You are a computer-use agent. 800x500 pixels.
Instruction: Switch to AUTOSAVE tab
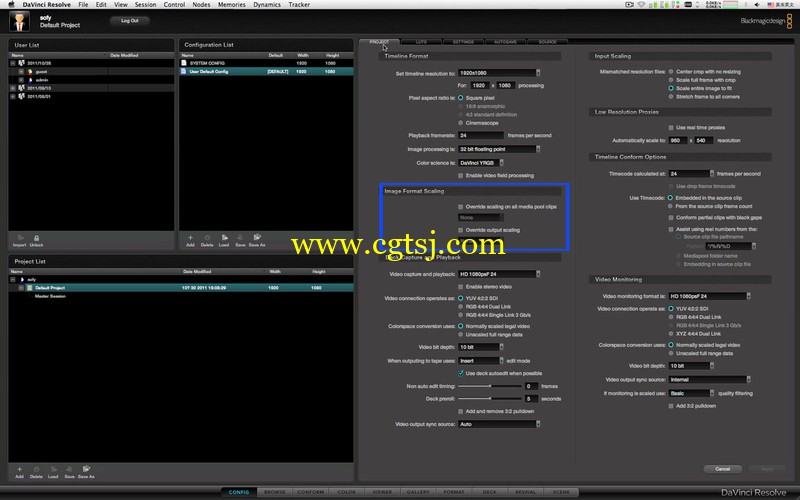click(506, 42)
